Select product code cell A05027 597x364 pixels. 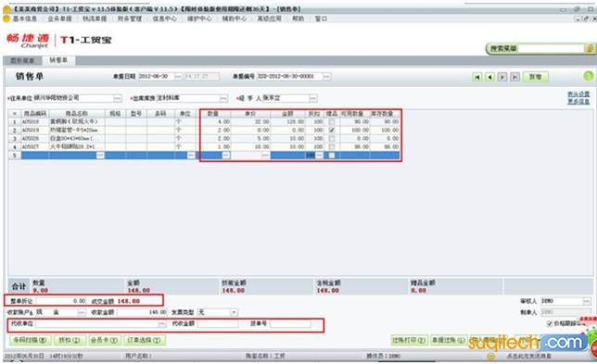coord(34,147)
